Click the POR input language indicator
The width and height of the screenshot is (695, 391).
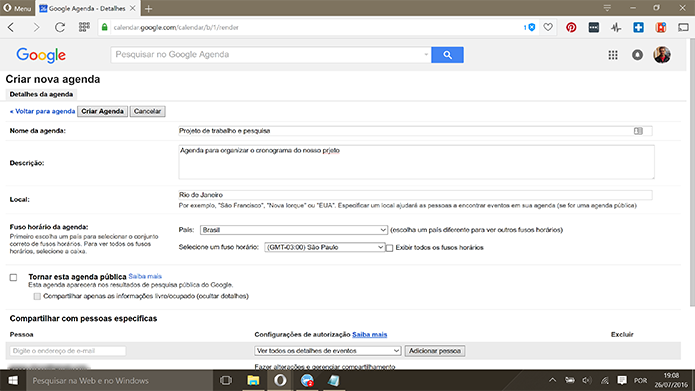coord(640,380)
